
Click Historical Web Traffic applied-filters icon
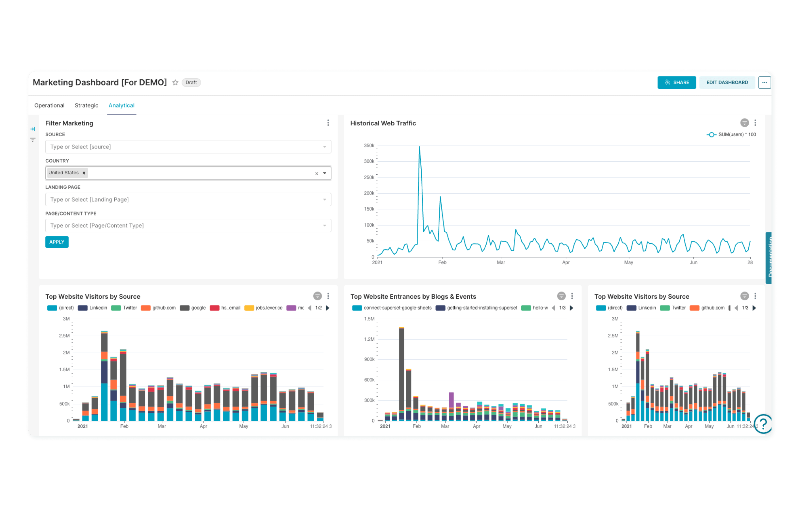744,123
